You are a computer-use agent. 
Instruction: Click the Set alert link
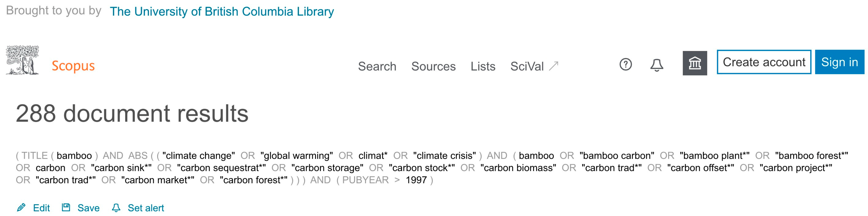[x=146, y=208]
